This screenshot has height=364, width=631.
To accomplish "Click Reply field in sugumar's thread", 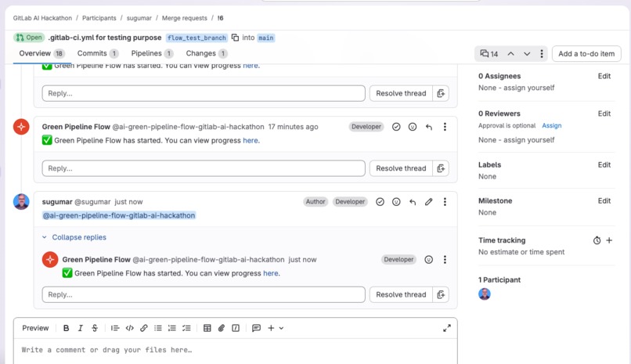I will click(x=204, y=294).
